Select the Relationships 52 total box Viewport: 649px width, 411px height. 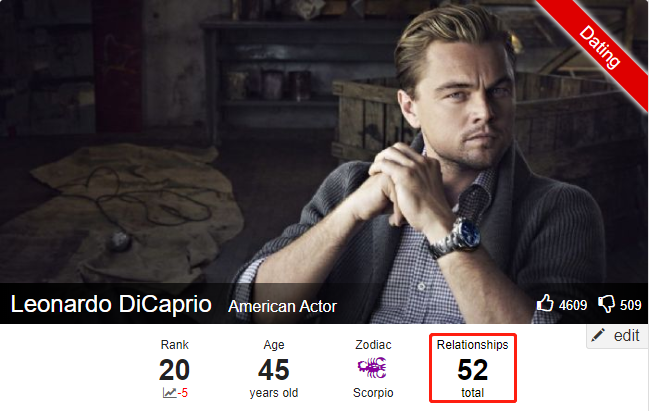(x=473, y=368)
